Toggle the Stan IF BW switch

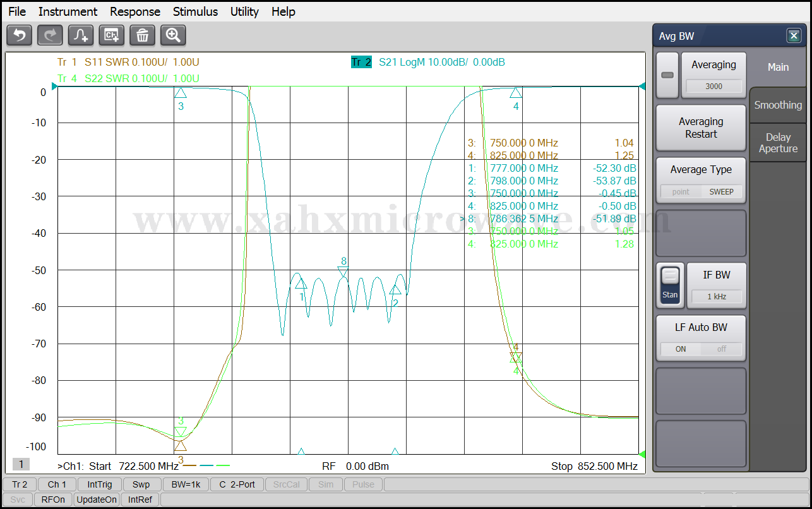coord(670,285)
